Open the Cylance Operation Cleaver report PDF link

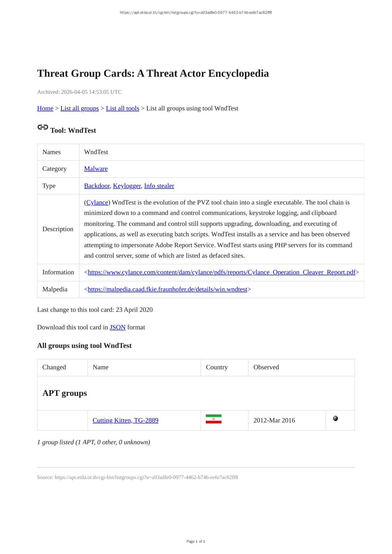click(221, 272)
